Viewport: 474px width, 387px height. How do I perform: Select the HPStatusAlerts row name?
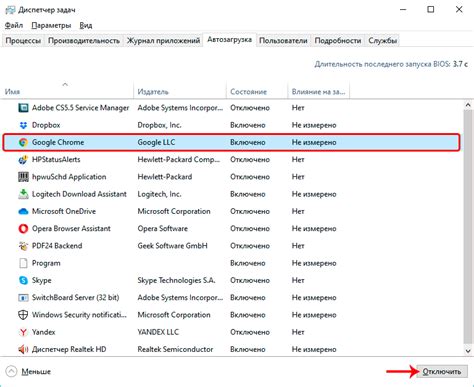pos(56,160)
